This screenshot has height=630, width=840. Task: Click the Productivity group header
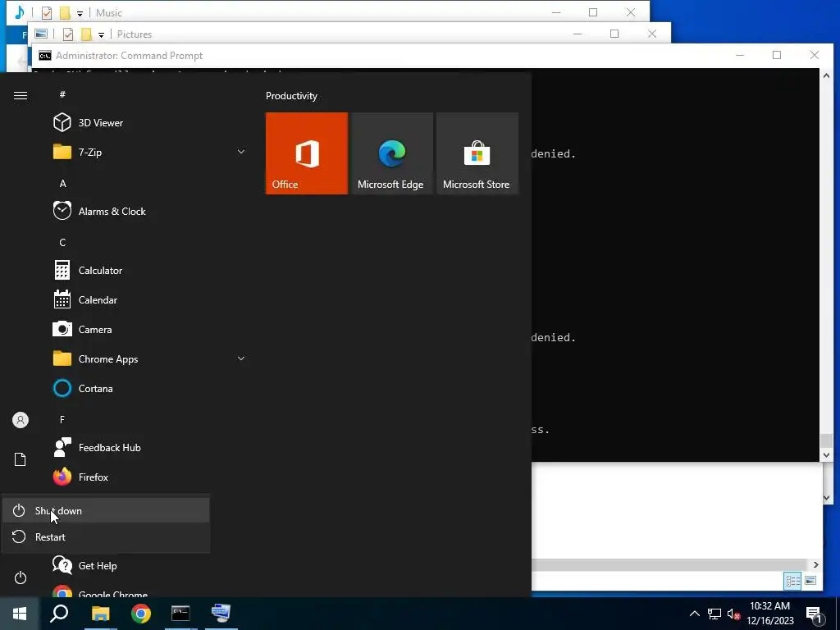[291, 96]
